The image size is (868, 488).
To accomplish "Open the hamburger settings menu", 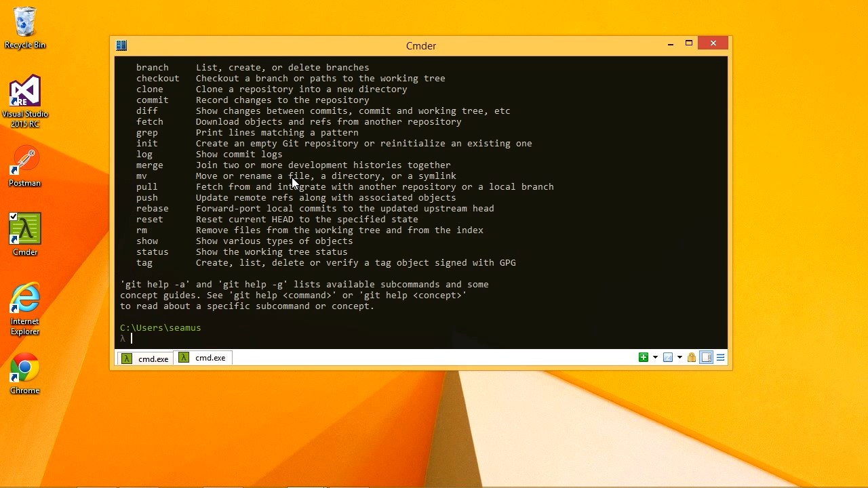I will [x=721, y=357].
